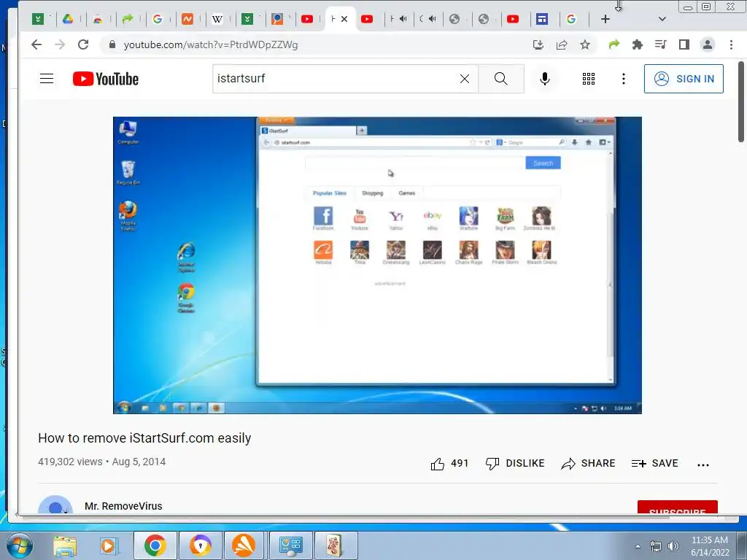Subscribe to Mr. RemoveVirus
This screenshot has width=747, height=560.
[677, 507]
